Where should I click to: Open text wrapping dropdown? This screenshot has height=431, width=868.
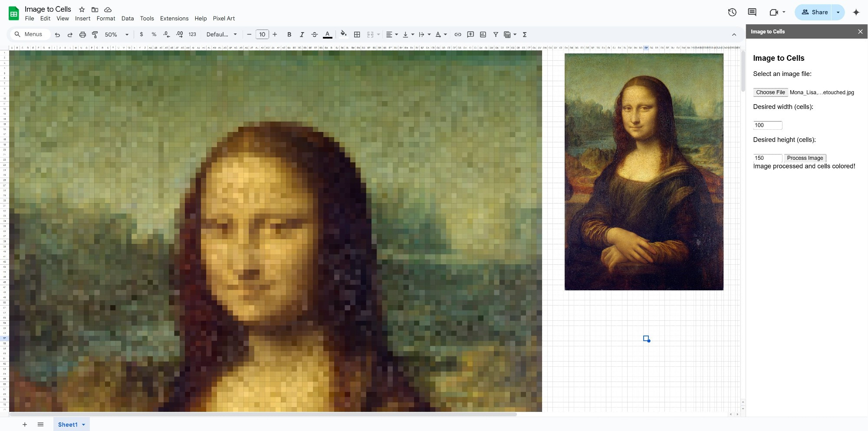click(424, 34)
